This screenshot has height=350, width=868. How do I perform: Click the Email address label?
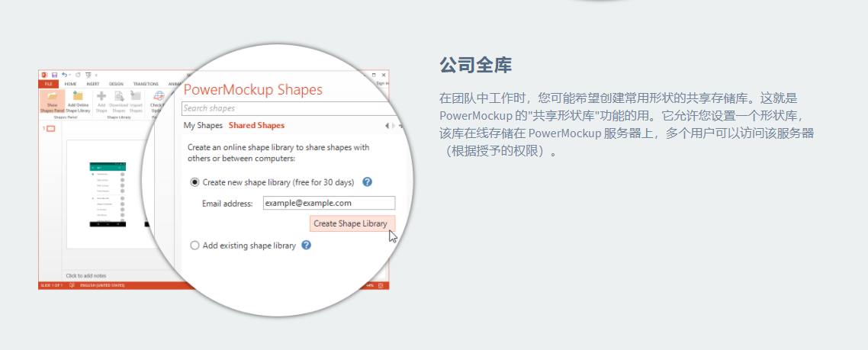click(x=227, y=204)
